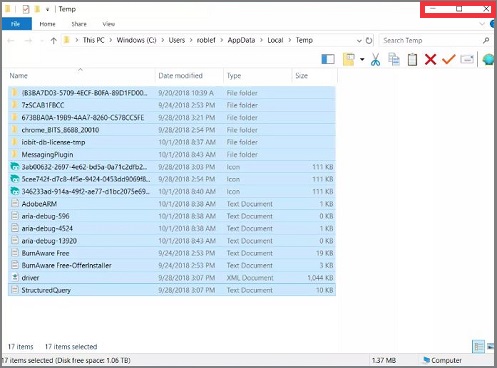Click the email envelope toolbar icon

point(467,59)
